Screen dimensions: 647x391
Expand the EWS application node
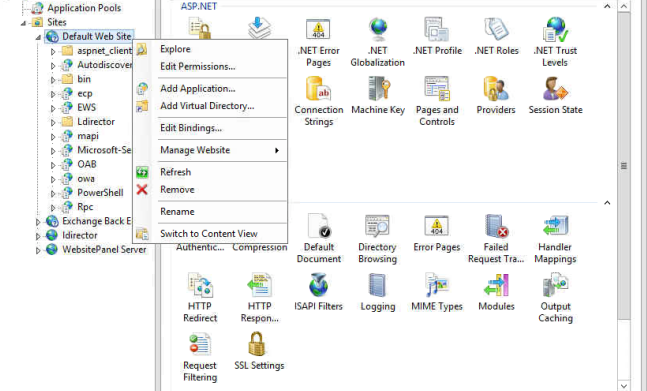53,108
